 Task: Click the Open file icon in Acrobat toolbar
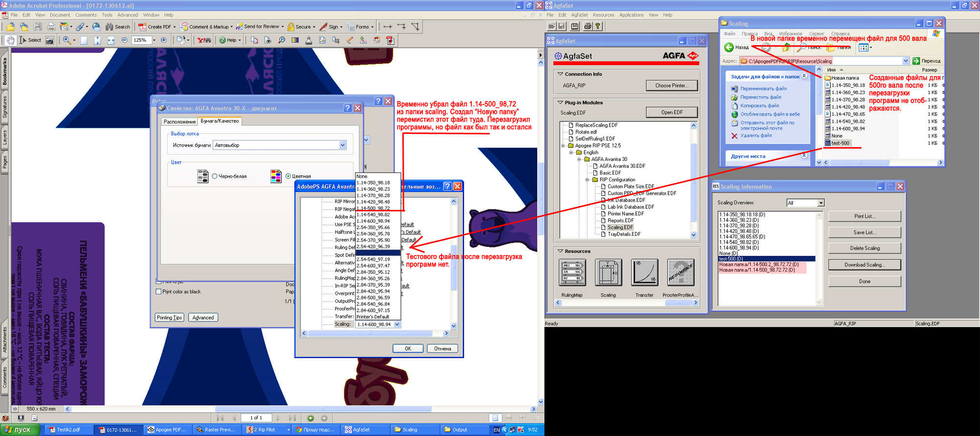10,27
